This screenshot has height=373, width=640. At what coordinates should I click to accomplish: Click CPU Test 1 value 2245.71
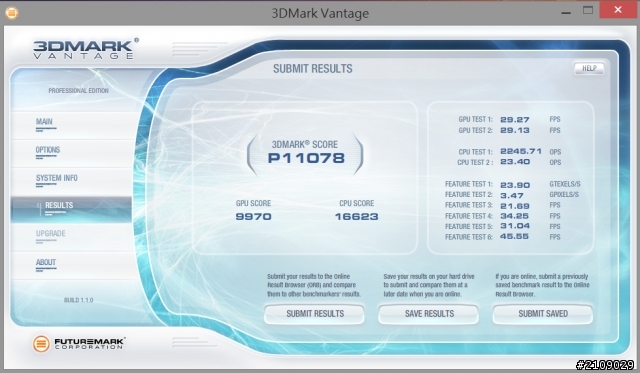521,151
